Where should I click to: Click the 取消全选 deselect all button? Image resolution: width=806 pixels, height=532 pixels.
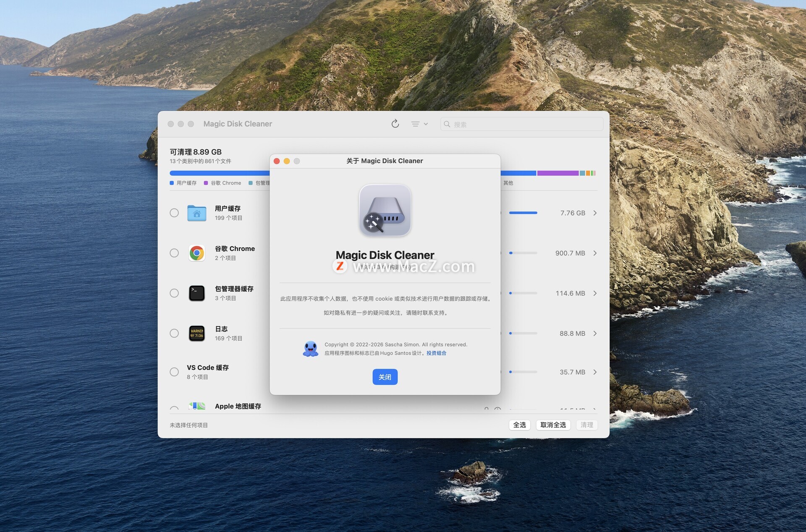pos(553,425)
